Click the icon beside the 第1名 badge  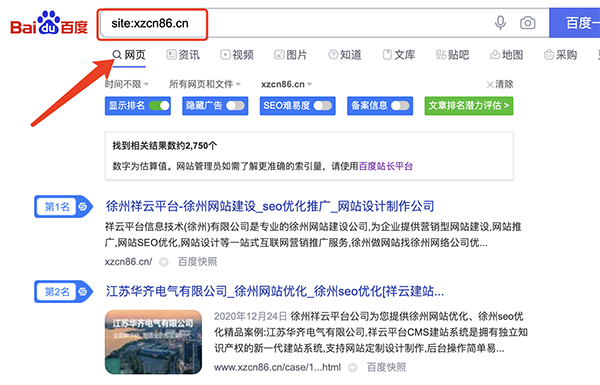tap(83, 207)
